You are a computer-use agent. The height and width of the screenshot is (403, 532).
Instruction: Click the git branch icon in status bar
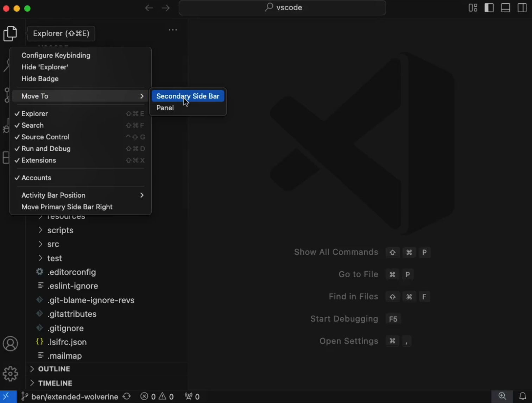tap(25, 397)
